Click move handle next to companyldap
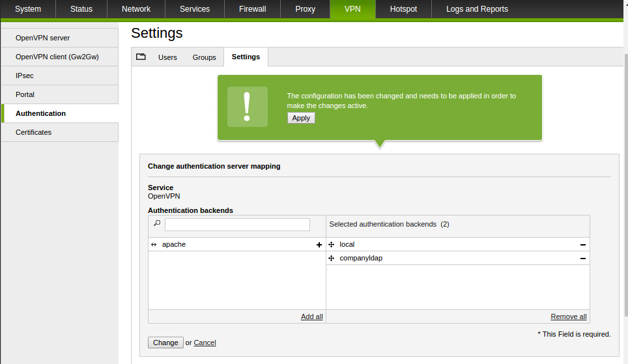This screenshot has height=364, width=628. (x=331, y=259)
